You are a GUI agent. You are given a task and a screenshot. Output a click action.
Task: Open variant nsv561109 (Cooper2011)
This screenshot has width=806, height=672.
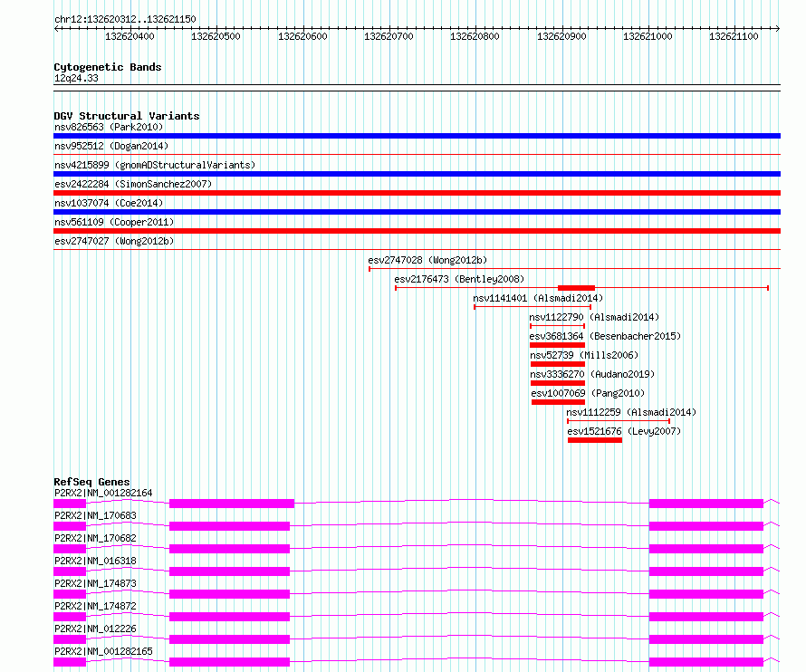(x=114, y=222)
